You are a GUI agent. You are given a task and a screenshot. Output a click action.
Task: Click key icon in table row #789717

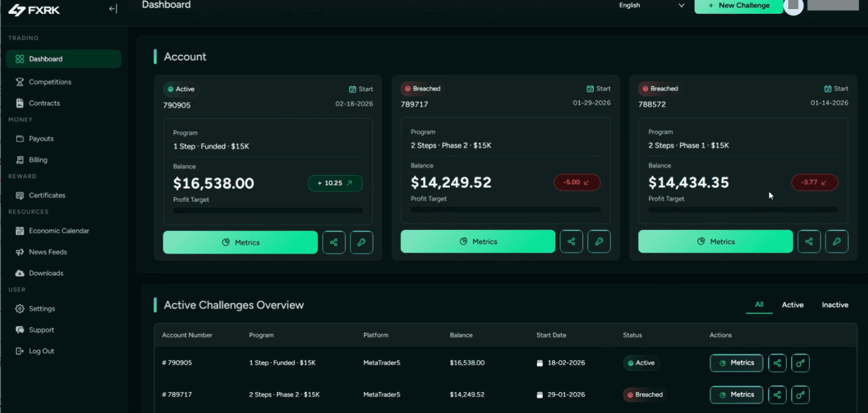(x=800, y=395)
